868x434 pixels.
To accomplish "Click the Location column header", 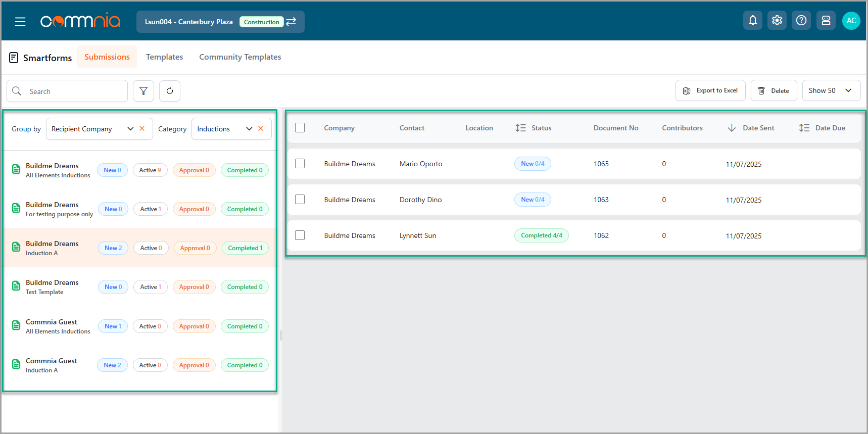I will click(x=479, y=128).
